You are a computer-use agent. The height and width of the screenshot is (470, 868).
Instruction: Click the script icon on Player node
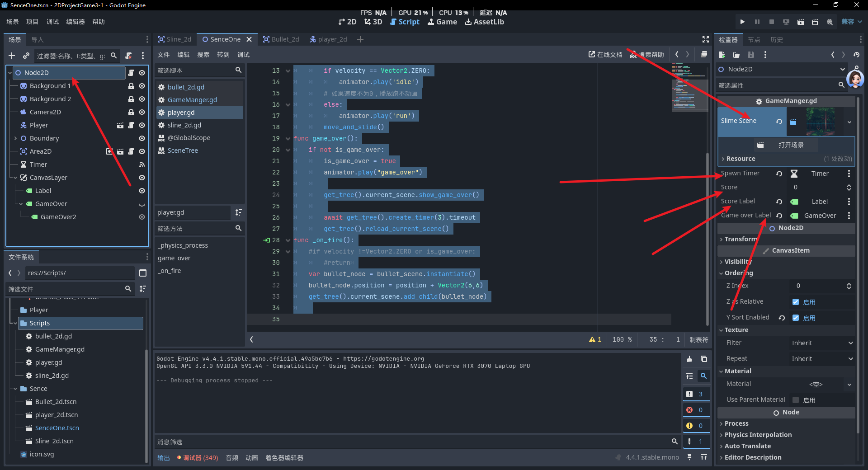click(x=131, y=125)
